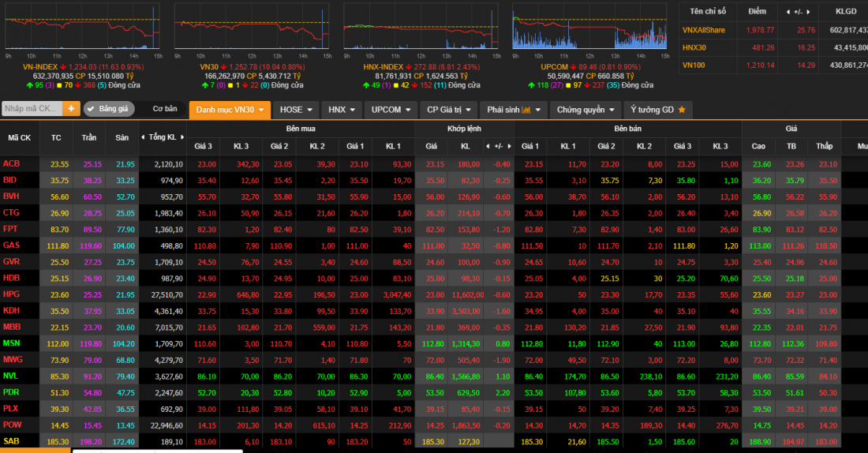Click POW total volume 22,946,60
868x453 pixels.
click(166, 425)
